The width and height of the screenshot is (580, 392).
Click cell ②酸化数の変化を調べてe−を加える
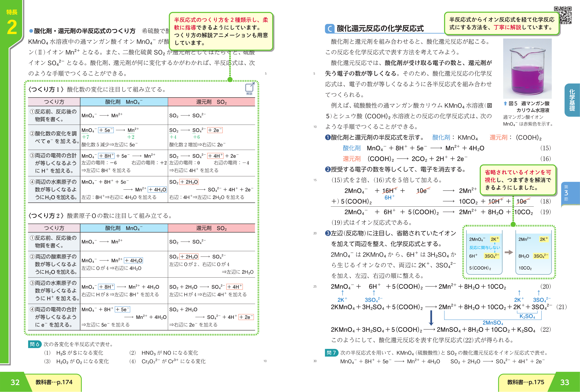[x=54, y=137]
